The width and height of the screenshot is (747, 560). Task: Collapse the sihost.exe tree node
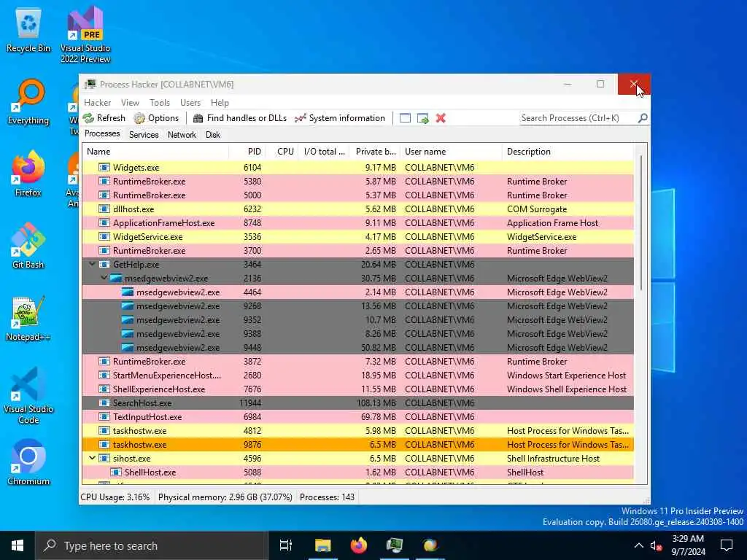[x=92, y=458]
